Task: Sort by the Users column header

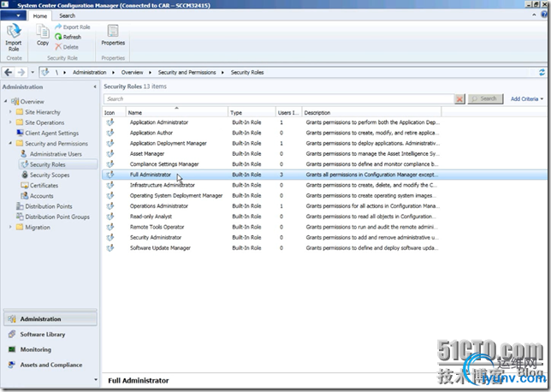Action: click(x=288, y=112)
